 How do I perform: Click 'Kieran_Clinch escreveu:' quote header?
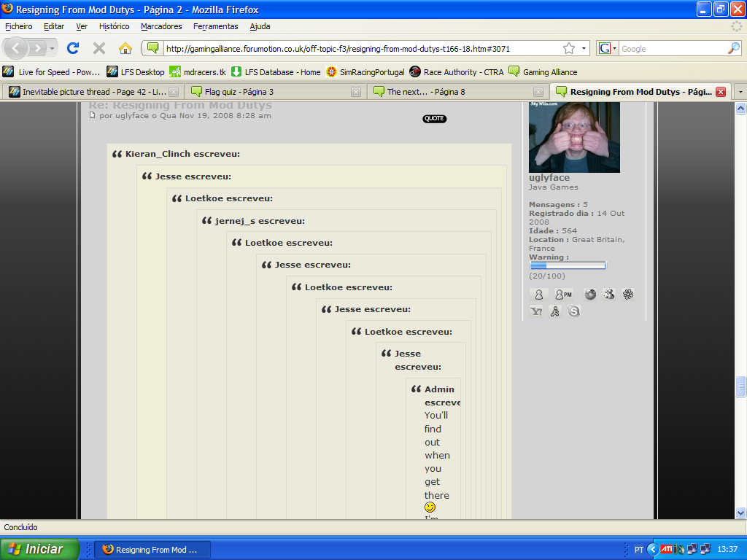[182, 154]
